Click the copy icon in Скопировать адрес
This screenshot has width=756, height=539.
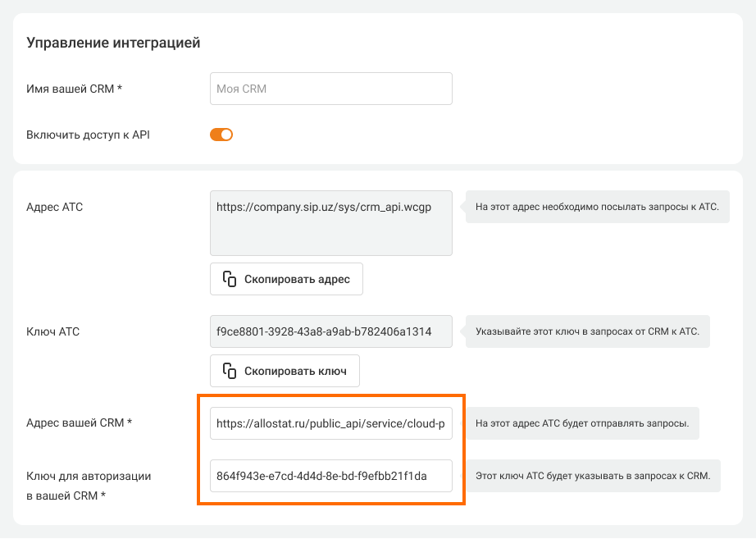[x=230, y=279]
